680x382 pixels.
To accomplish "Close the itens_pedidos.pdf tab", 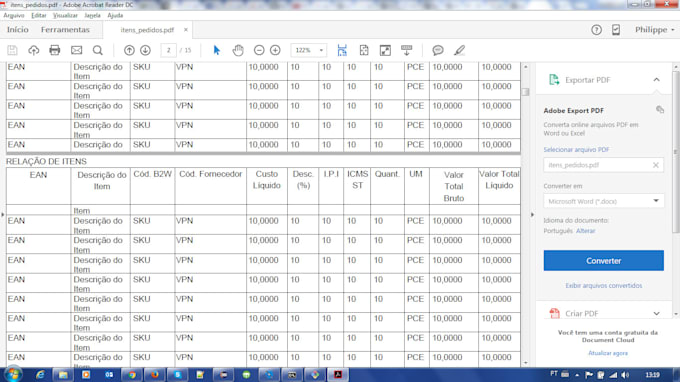I will click(186, 29).
